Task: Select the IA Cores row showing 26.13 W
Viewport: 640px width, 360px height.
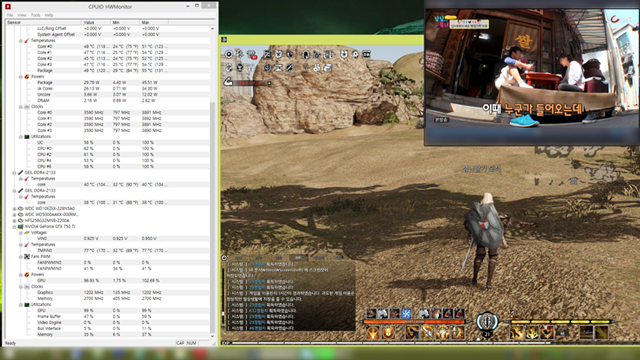Action: click(x=108, y=89)
